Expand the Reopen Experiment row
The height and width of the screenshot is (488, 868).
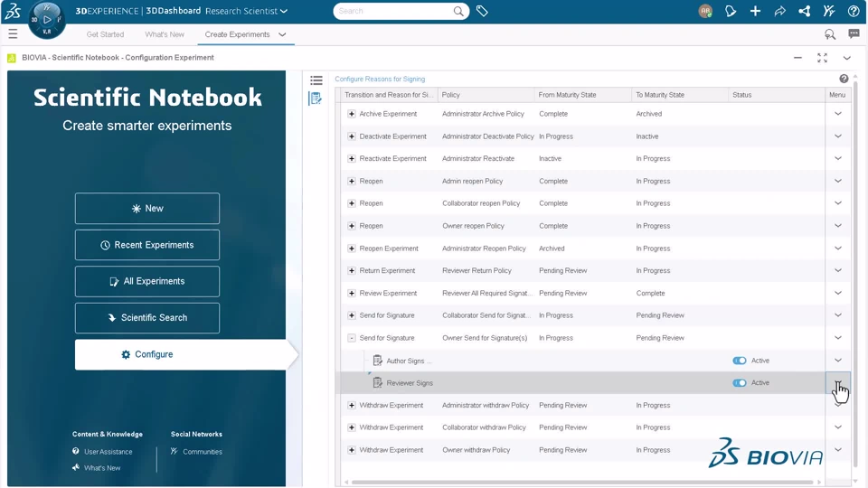352,249
